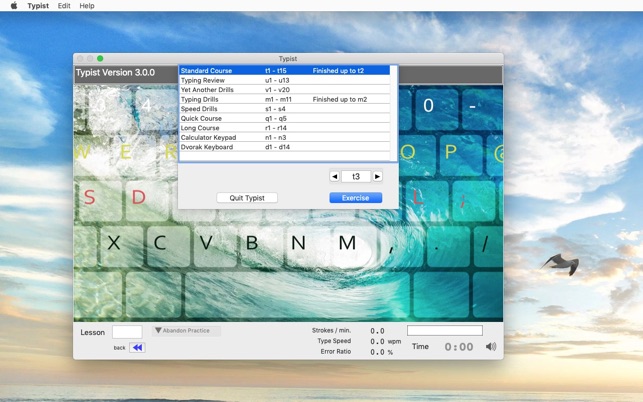Image resolution: width=643 pixels, height=402 pixels.
Task: Click the 0:00 time display
Action: click(459, 347)
